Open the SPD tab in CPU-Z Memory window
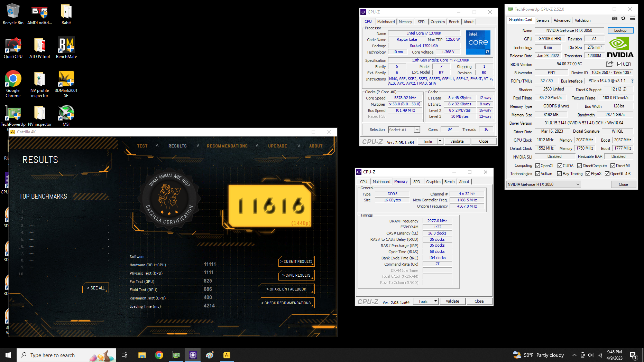The height and width of the screenshot is (362, 644). [x=417, y=182]
